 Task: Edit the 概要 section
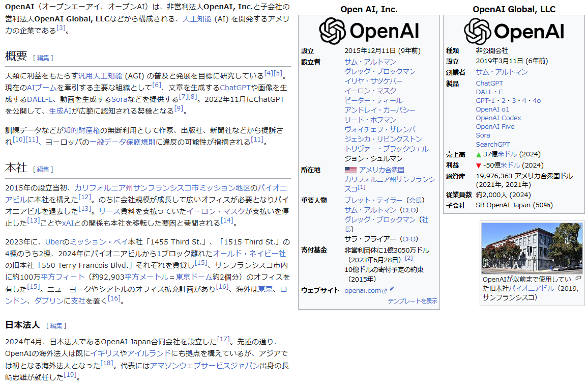point(43,58)
